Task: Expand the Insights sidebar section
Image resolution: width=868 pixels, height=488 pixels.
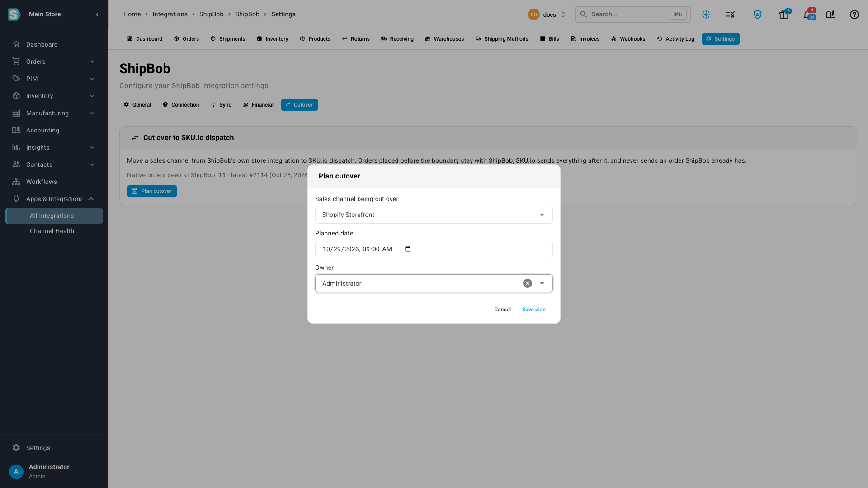Action: [92, 147]
